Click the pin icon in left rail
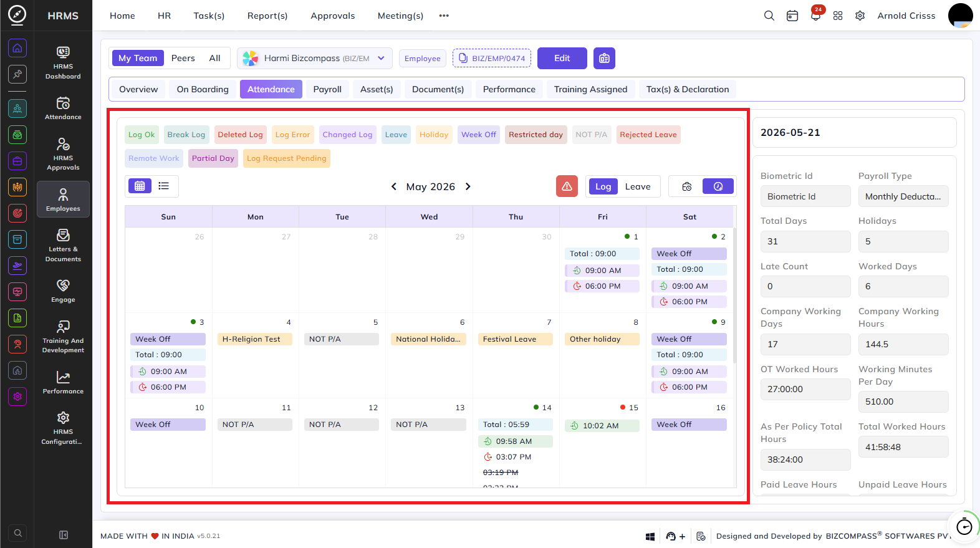The image size is (980, 548). click(17, 74)
